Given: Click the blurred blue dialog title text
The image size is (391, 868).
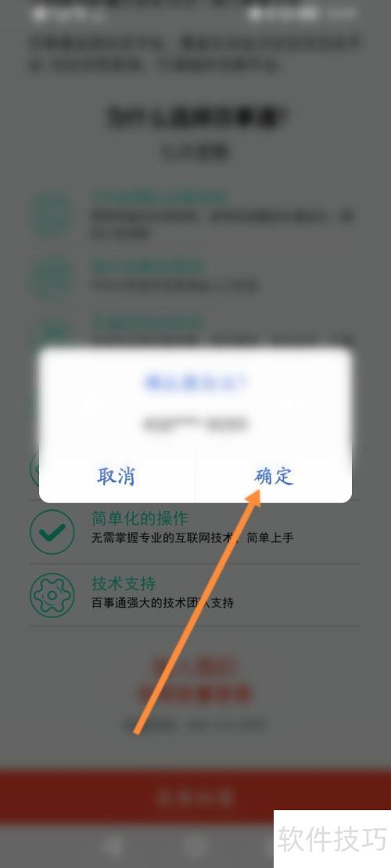Looking at the screenshot, I should click(x=195, y=383).
